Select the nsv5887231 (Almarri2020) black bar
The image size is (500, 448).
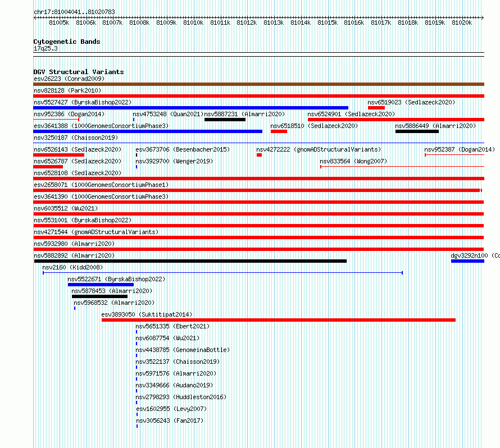coord(225,120)
